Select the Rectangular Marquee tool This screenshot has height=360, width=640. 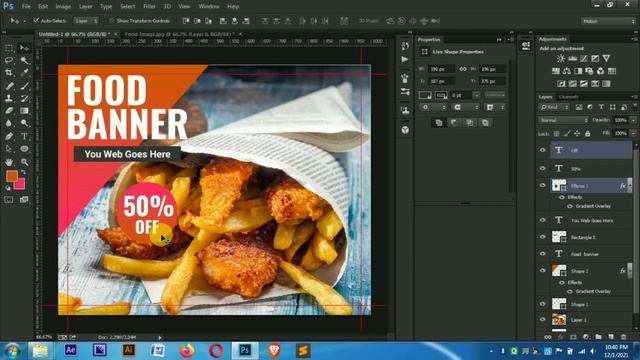[9, 48]
